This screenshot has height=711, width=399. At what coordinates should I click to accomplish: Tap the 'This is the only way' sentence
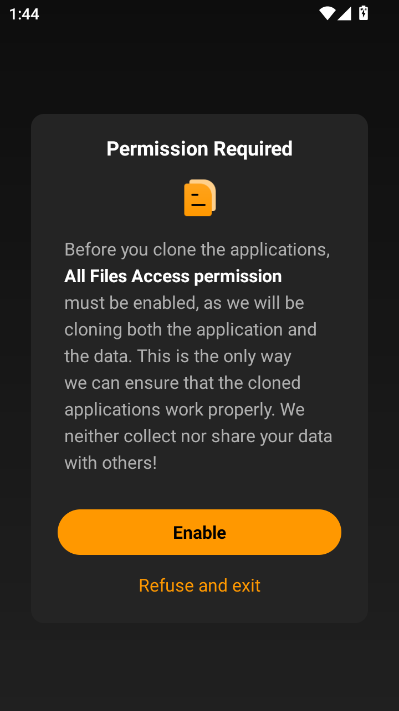coord(214,356)
